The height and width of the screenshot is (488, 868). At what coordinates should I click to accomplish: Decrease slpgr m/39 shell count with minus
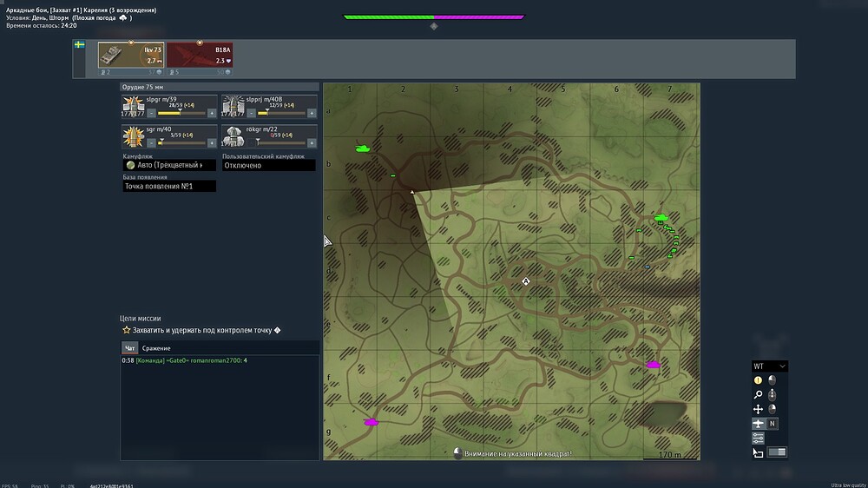click(151, 113)
